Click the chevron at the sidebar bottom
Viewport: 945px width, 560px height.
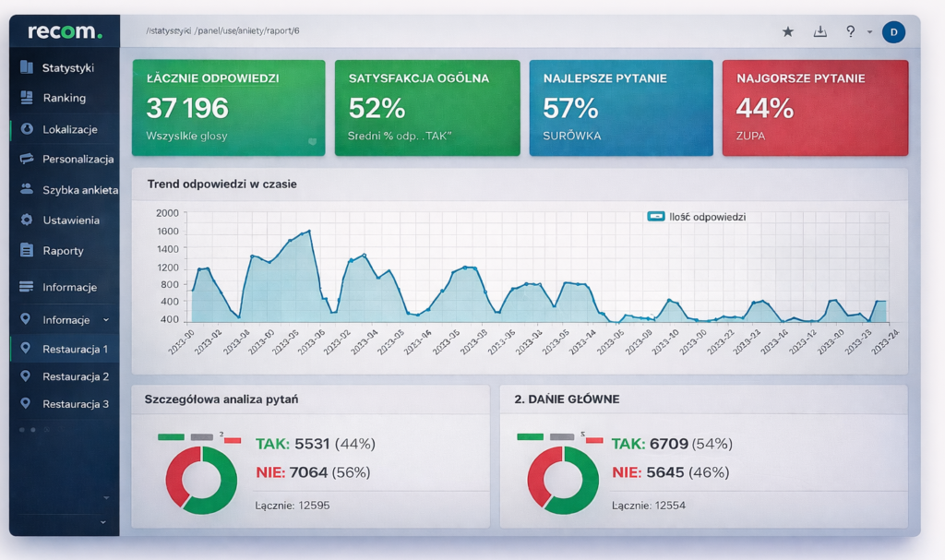(103, 522)
